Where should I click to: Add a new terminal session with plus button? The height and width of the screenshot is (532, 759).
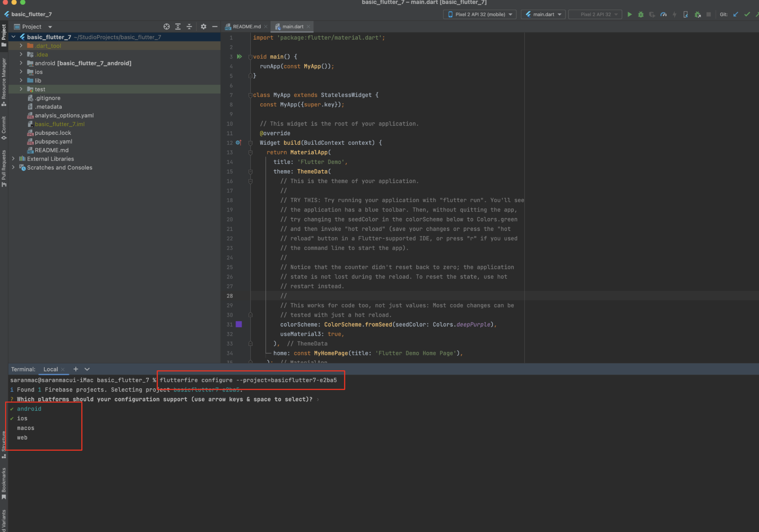pyautogui.click(x=76, y=369)
